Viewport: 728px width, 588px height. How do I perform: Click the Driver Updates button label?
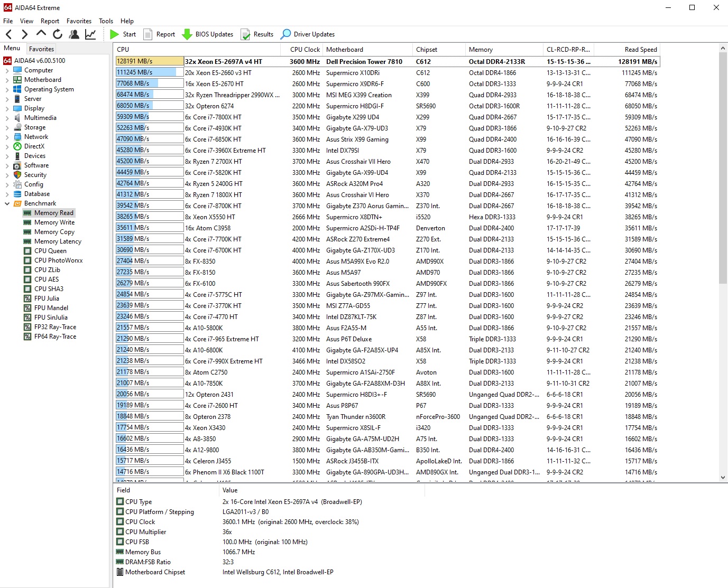(x=314, y=34)
